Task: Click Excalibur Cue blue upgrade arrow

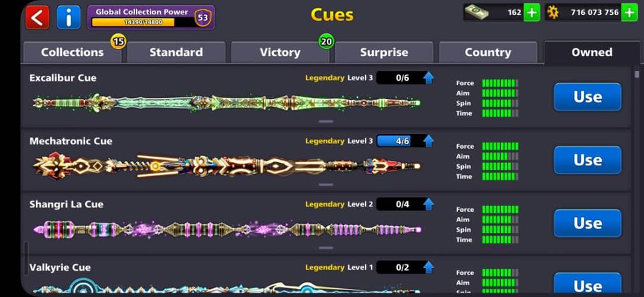Action: [428, 78]
